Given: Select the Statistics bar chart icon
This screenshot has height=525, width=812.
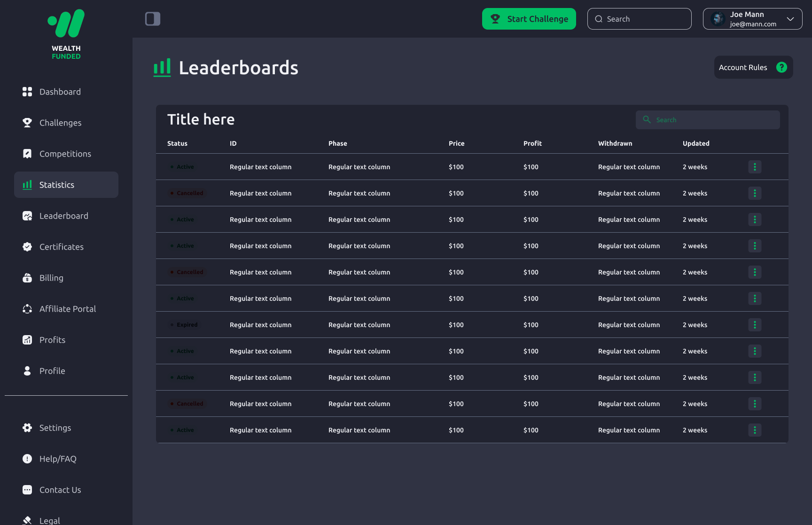Looking at the screenshot, I should pyautogui.click(x=27, y=185).
